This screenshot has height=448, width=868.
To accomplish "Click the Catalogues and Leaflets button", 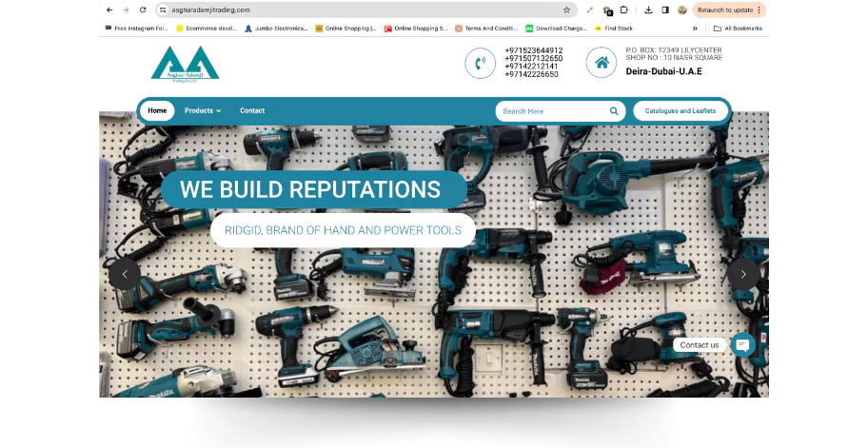I will coord(681,111).
